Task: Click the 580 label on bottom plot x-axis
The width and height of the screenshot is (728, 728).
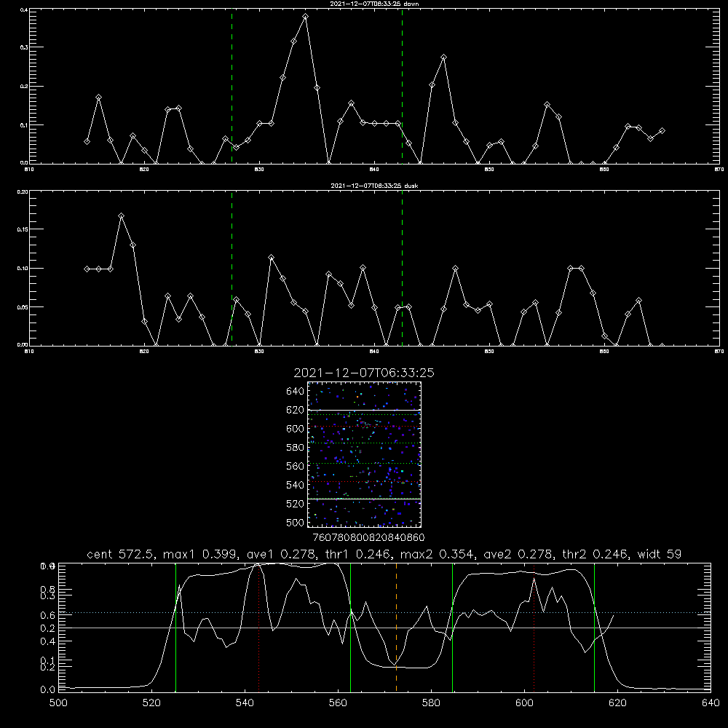Action: pos(431,703)
